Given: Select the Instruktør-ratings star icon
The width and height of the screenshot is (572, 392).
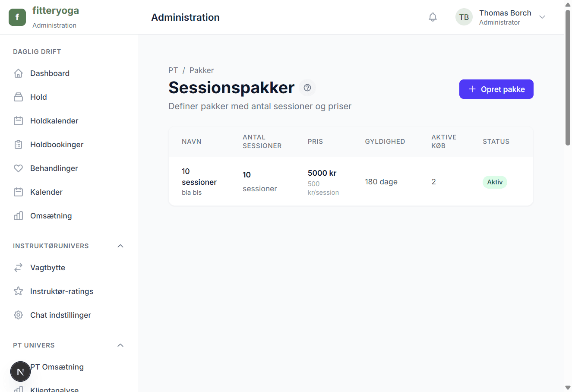Looking at the screenshot, I should pyautogui.click(x=18, y=291).
